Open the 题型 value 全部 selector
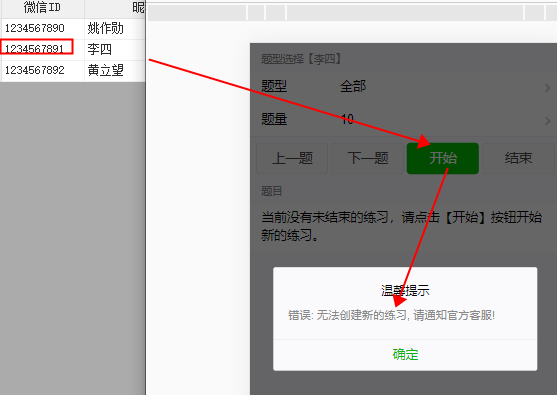The width and height of the screenshot is (557, 395). click(353, 86)
